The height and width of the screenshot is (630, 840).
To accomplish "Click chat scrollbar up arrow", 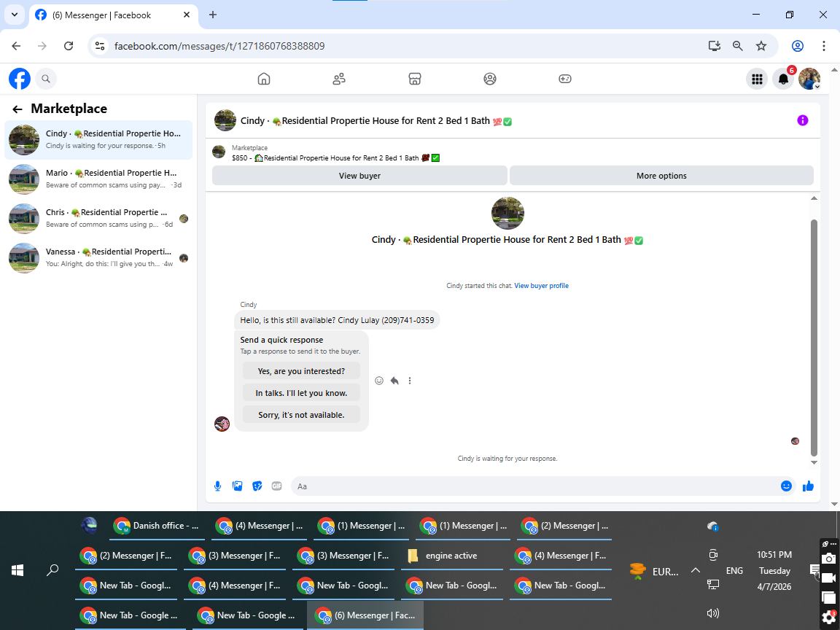I will pyautogui.click(x=814, y=199).
